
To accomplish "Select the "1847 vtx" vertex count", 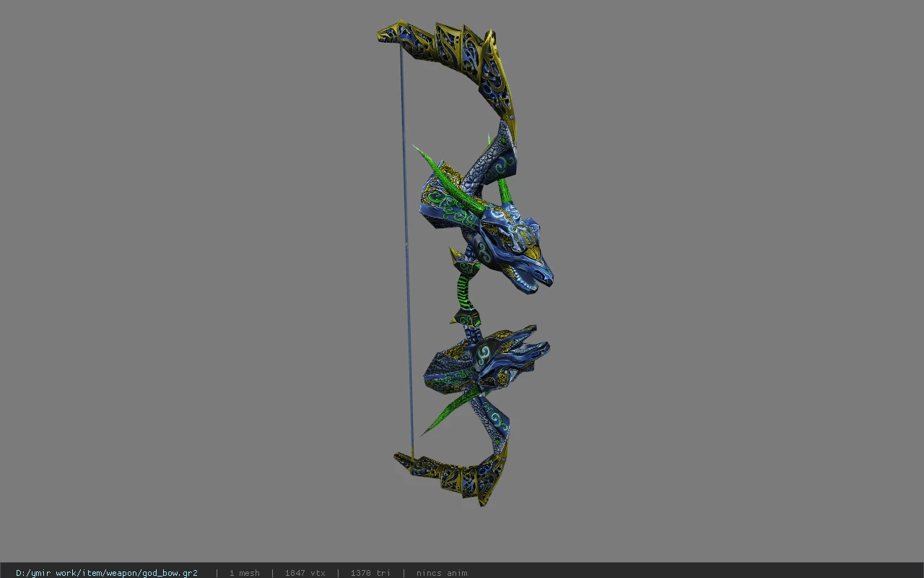I will point(305,573).
